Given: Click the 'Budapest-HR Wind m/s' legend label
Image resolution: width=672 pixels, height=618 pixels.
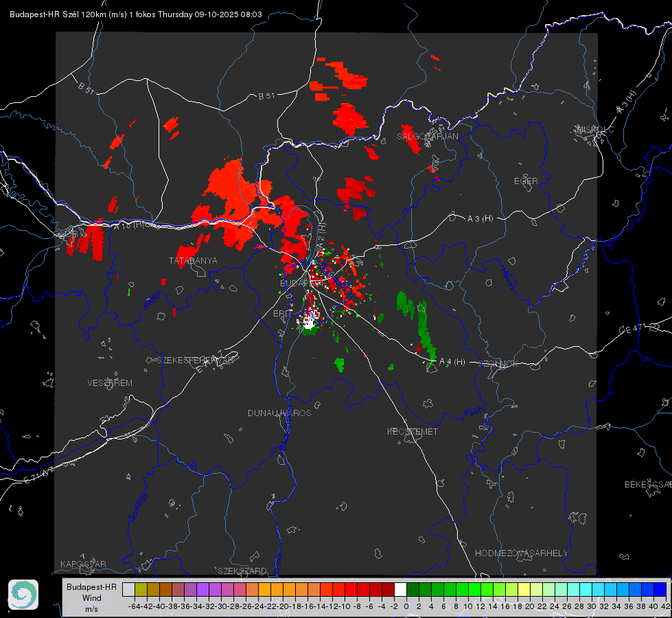Looking at the screenshot, I should pyautogui.click(x=91, y=597).
